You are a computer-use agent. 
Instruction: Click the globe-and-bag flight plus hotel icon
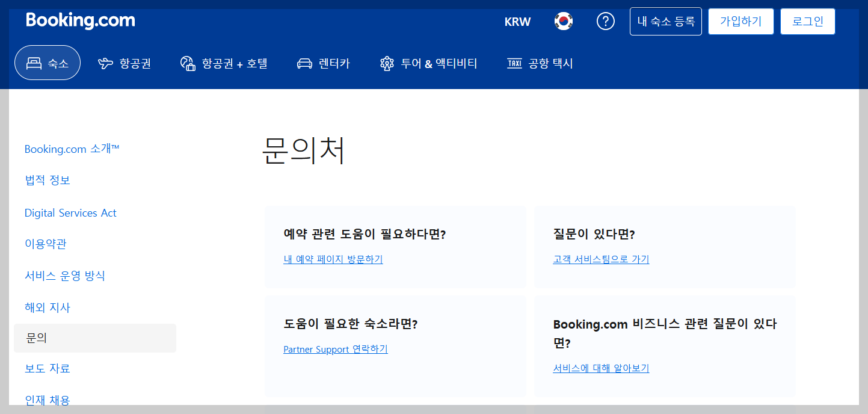[188, 63]
